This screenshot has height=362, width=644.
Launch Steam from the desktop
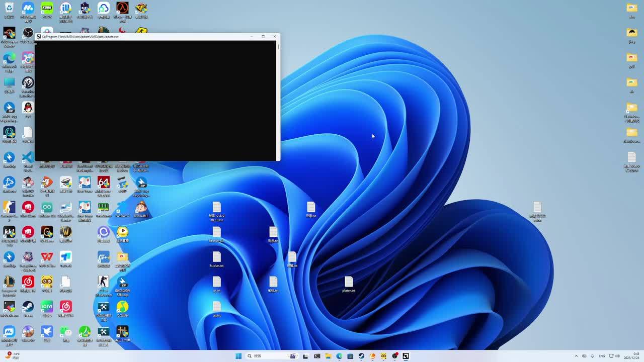(28, 307)
